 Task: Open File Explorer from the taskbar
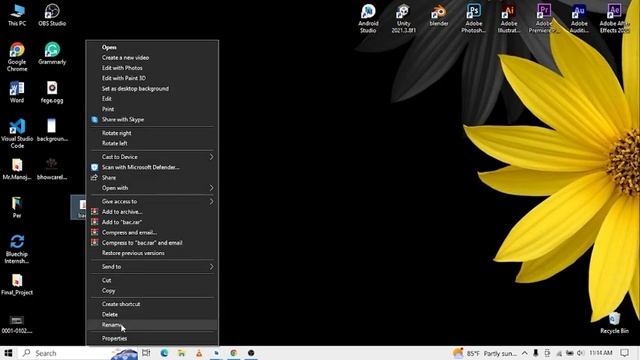[182, 353]
